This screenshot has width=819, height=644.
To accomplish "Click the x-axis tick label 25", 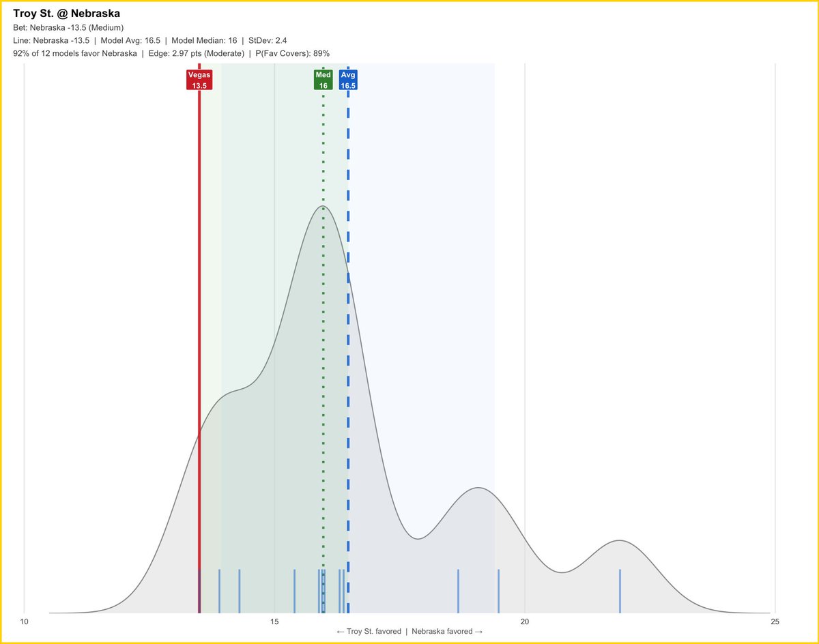I will click(x=775, y=621).
